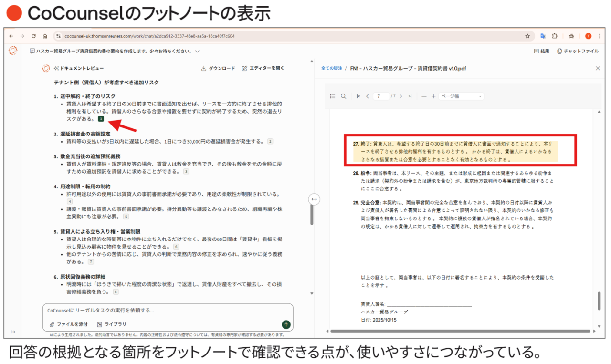Viewport: 611px width, 364px height.
Task: Open footnote 5 marker
Action: pos(126,216)
